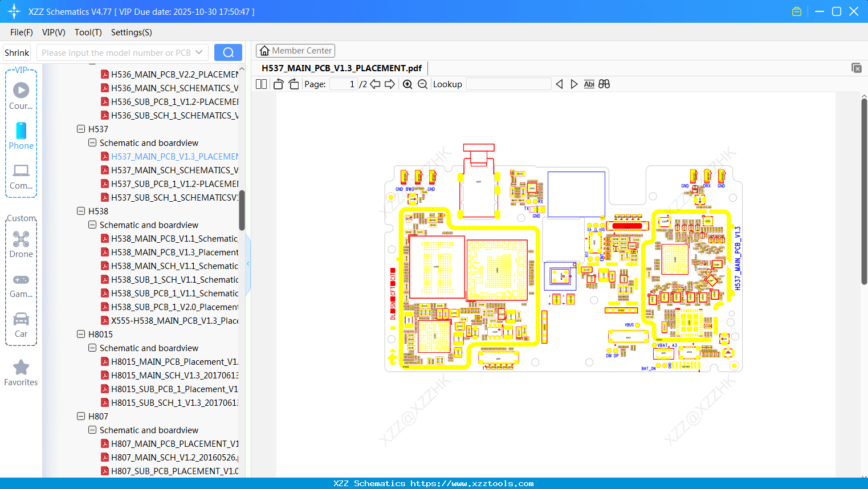
Task: Select the two-page view icon
Action: point(260,84)
